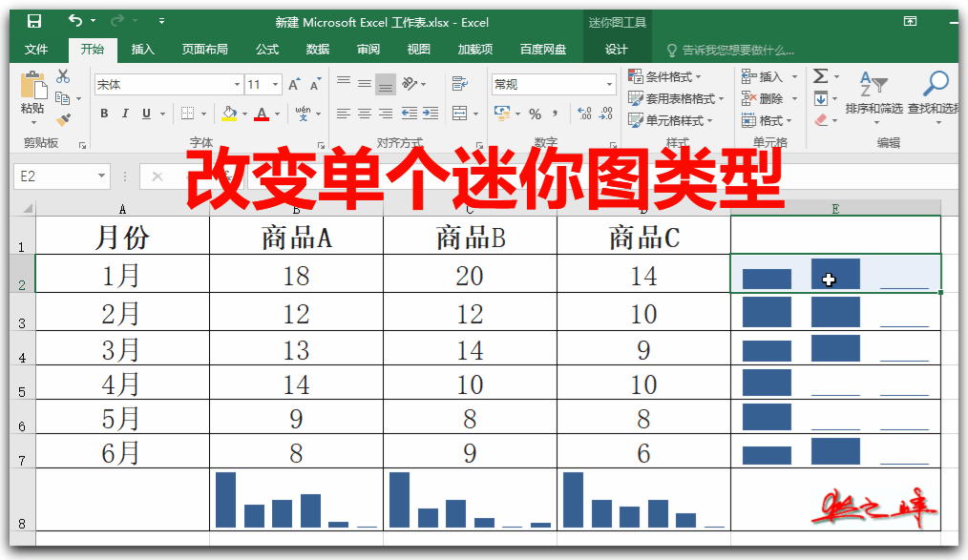The width and height of the screenshot is (968, 560).
Task: Click the Paste clipboard icon
Action: [x=33, y=85]
